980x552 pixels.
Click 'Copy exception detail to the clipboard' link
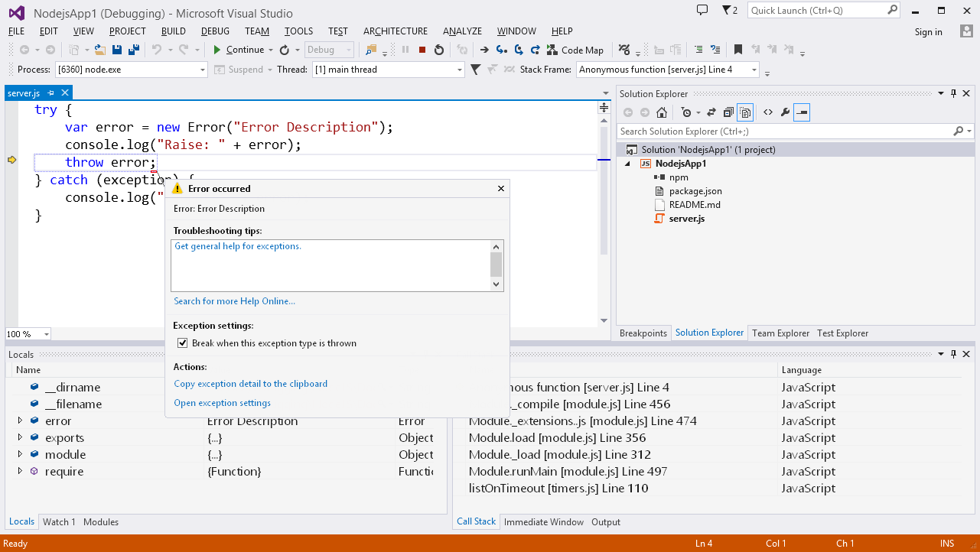pos(250,384)
